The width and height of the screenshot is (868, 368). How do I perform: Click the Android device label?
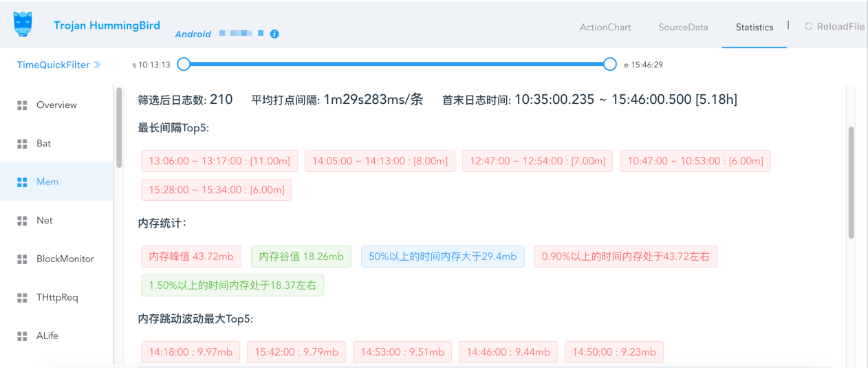[x=193, y=34]
